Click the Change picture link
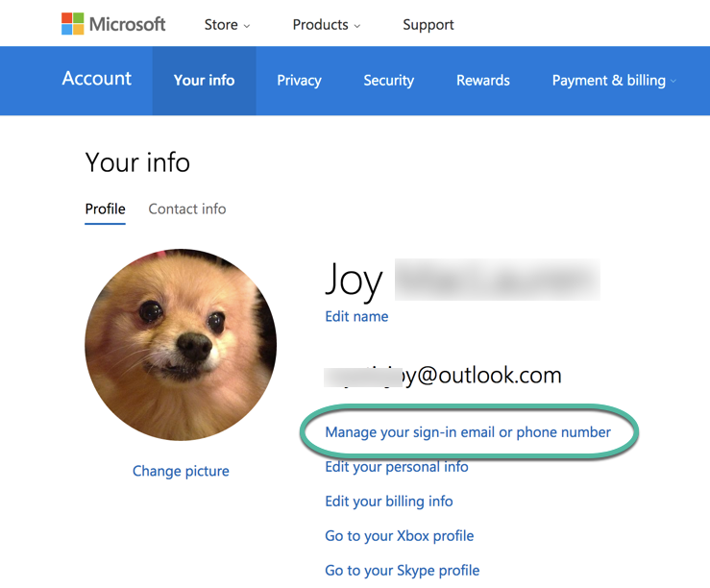 (181, 471)
